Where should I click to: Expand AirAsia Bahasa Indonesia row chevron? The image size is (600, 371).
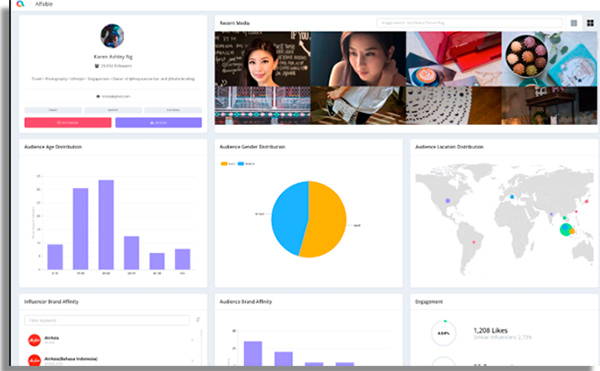192,360
